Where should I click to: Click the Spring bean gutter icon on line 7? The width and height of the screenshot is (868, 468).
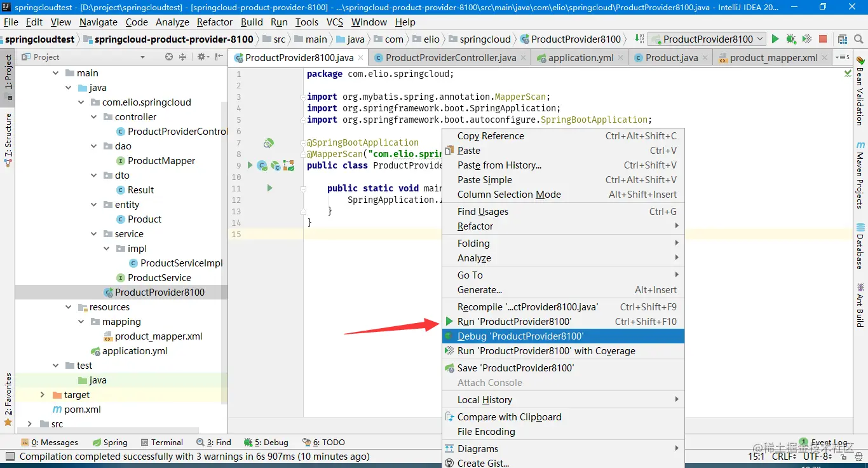[269, 143]
